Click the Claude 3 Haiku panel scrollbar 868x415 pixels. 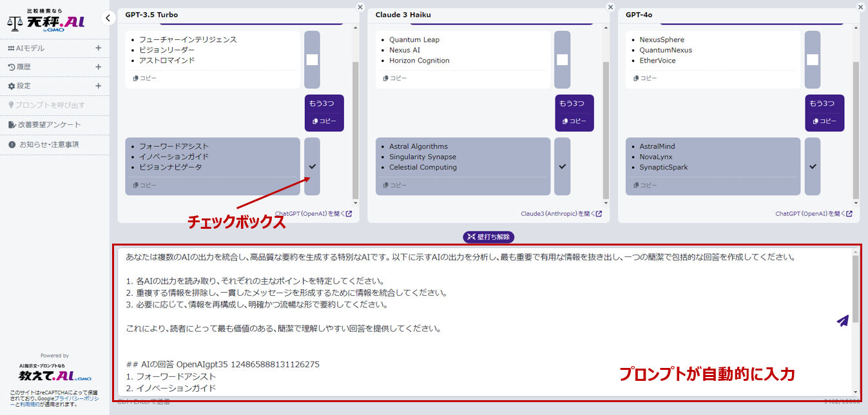[605, 131]
